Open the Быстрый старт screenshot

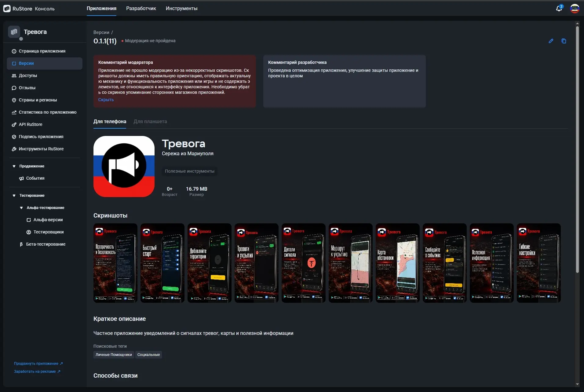162,263
